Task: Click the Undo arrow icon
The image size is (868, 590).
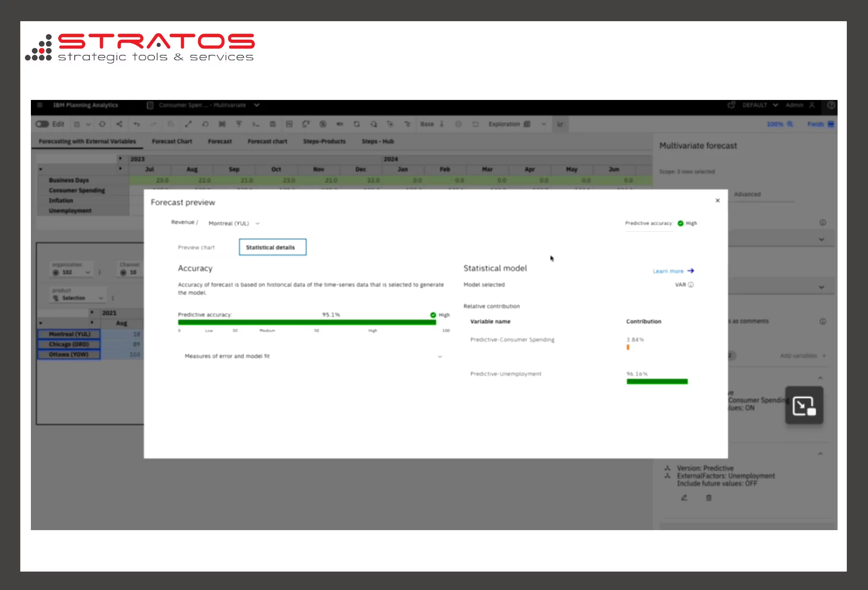Action: 137,124
